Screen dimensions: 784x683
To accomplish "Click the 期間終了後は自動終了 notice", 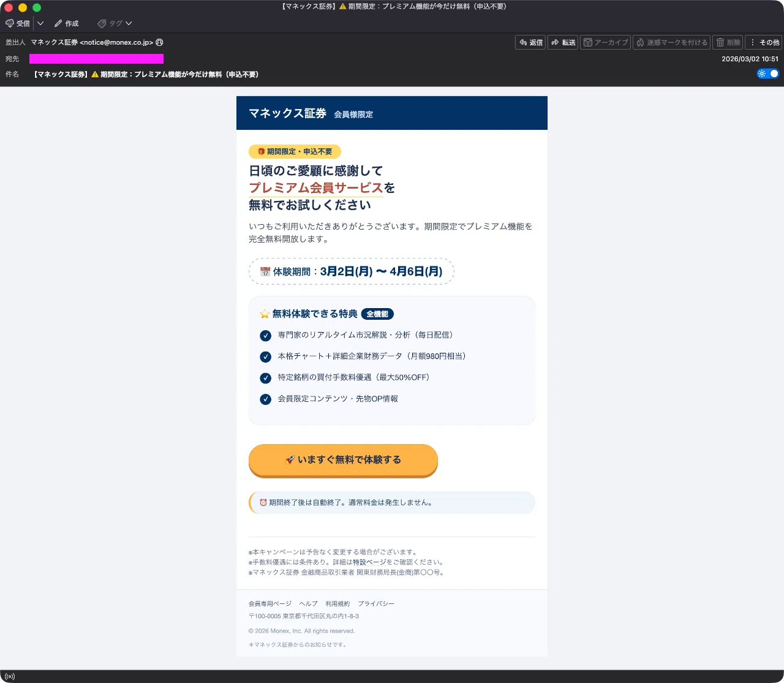I will (392, 502).
